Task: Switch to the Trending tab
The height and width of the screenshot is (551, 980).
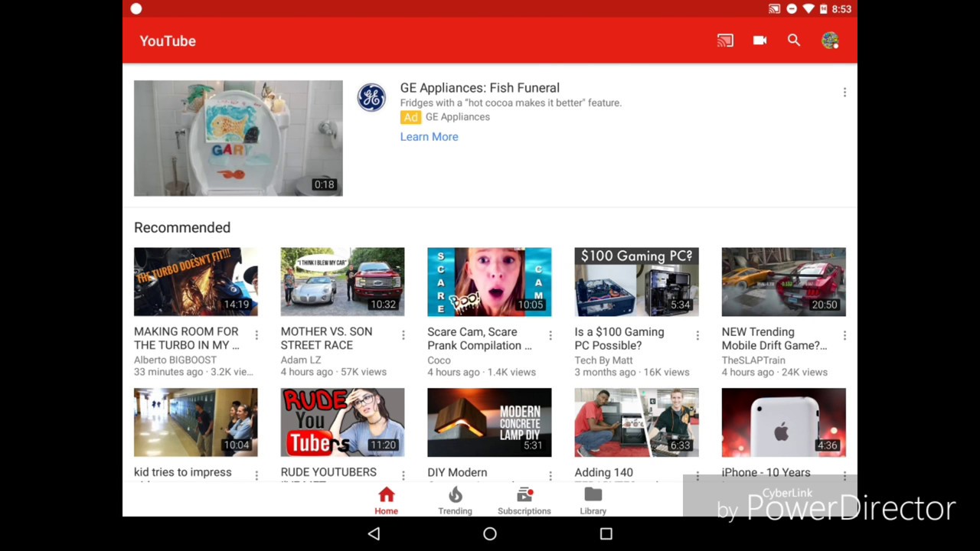Action: coord(455,501)
